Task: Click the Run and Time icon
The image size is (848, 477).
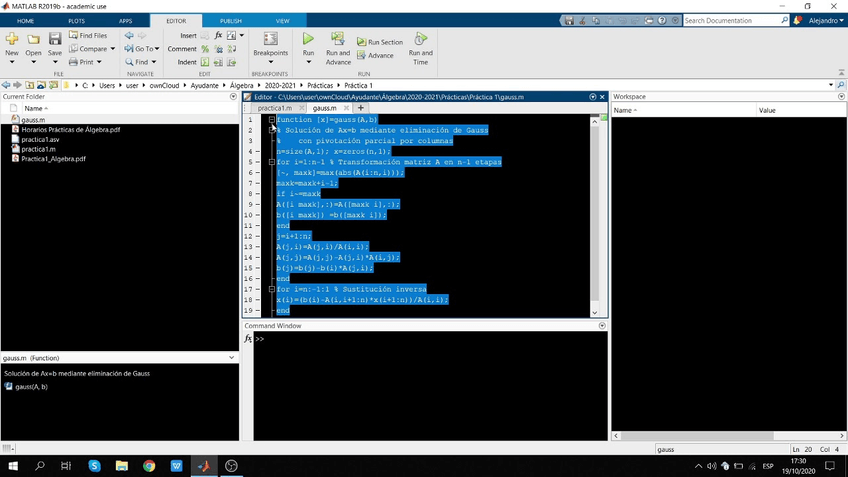Action: point(421,40)
